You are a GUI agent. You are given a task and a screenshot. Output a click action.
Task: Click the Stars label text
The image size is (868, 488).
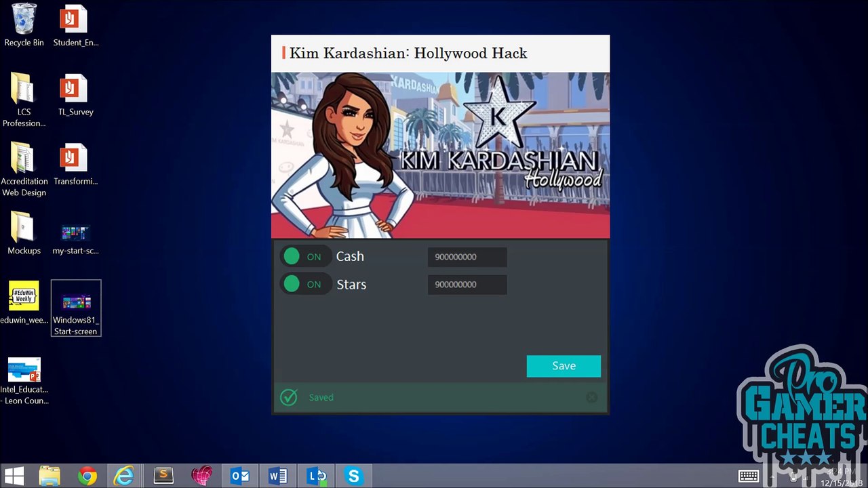(351, 284)
